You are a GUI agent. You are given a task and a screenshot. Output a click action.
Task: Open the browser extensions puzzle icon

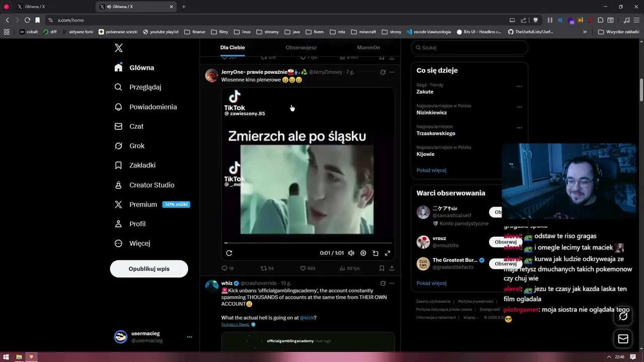pos(600,20)
